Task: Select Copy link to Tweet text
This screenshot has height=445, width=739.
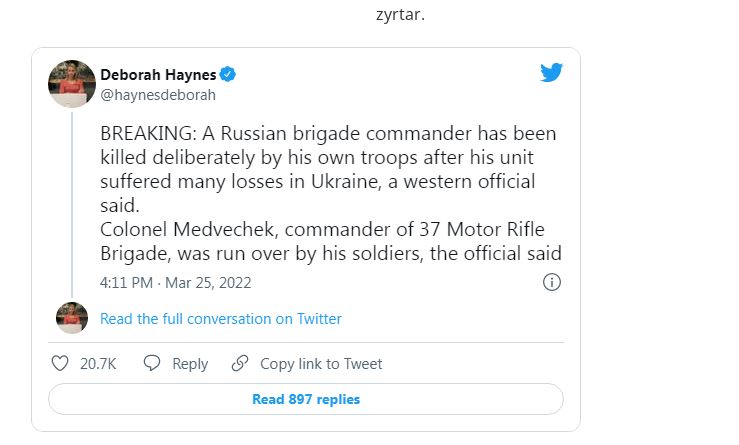Action: (x=321, y=364)
